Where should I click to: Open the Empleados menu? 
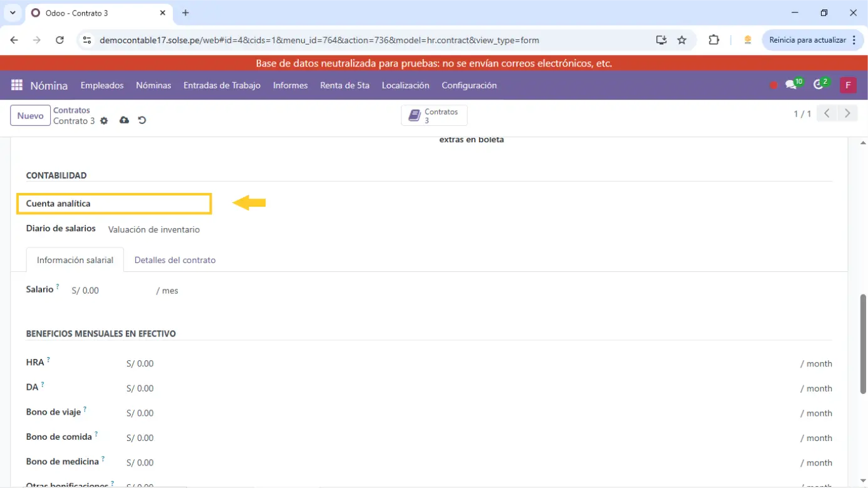pos(102,85)
